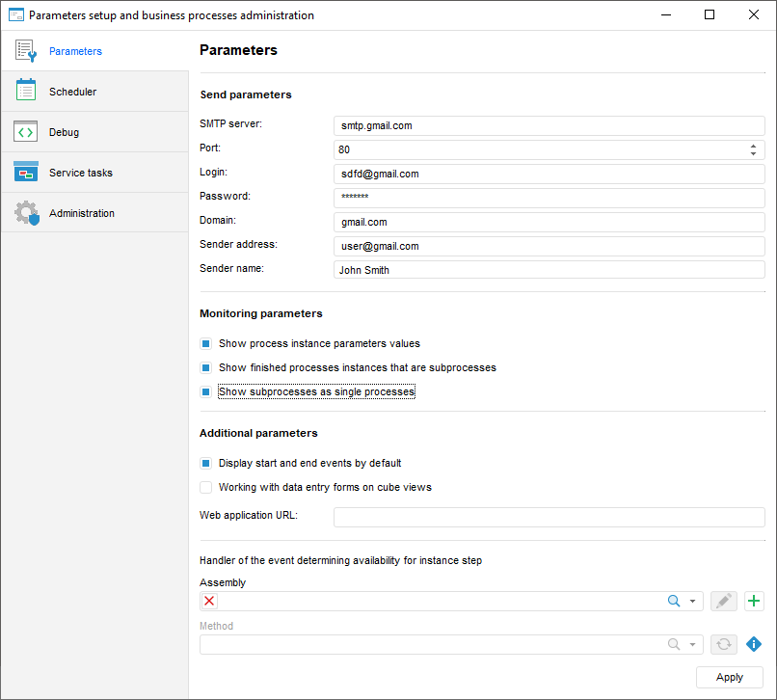The image size is (777, 700).
Task: Click the Scheduler calendar icon
Action: [x=26, y=92]
